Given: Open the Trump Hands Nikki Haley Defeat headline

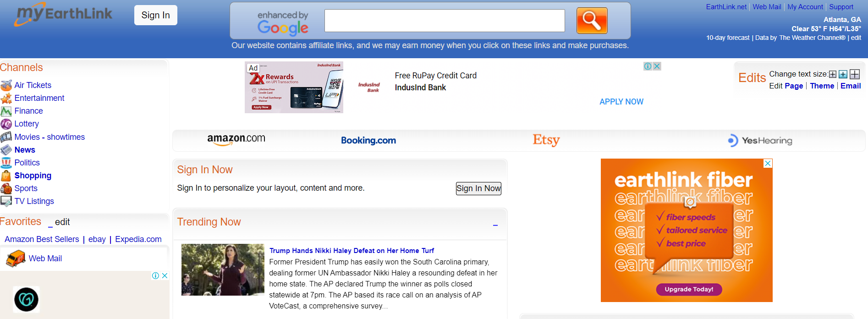Looking at the screenshot, I should pyautogui.click(x=352, y=251).
